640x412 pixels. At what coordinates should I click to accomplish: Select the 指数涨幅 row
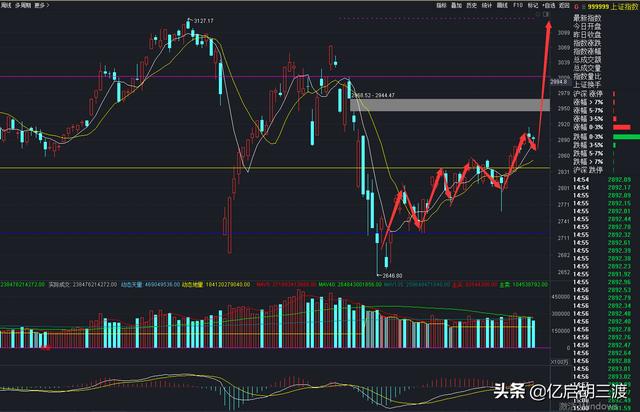pos(587,52)
